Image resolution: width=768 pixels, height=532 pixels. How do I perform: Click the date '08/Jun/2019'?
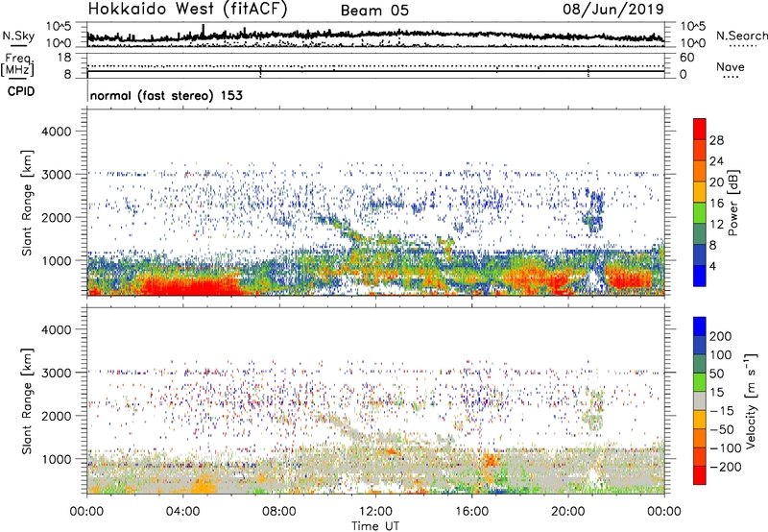point(613,9)
